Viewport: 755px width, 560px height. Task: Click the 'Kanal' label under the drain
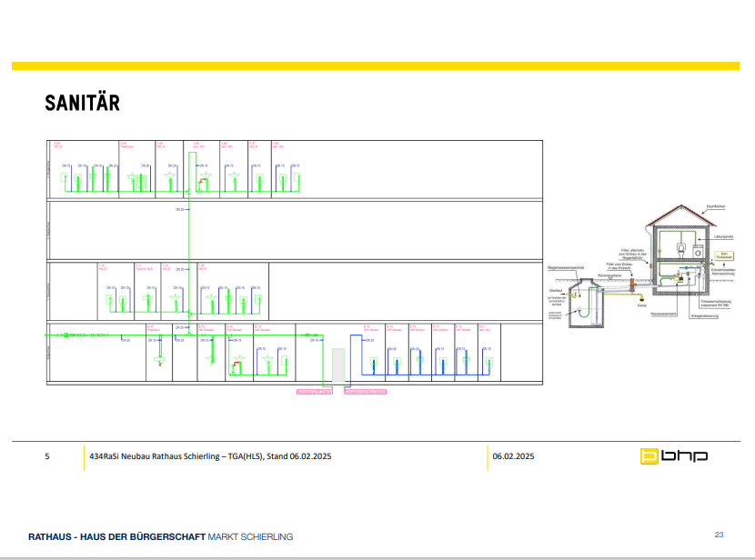(640, 305)
